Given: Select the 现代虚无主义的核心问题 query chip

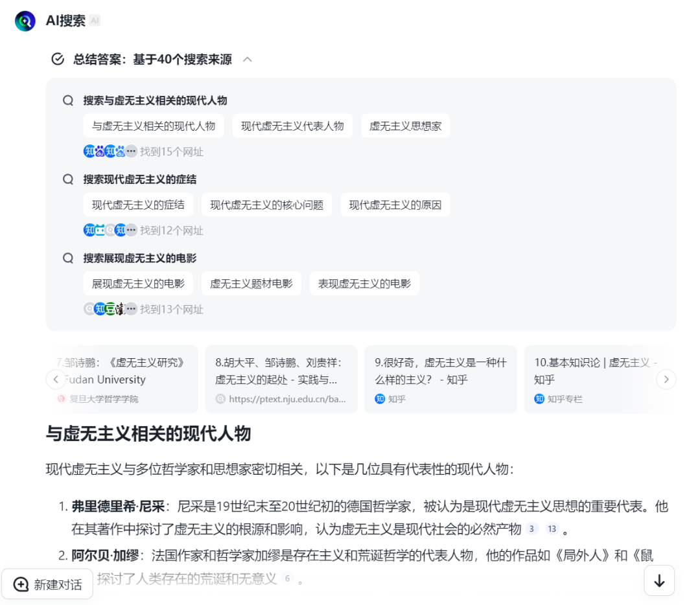Looking at the screenshot, I should tap(266, 205).
